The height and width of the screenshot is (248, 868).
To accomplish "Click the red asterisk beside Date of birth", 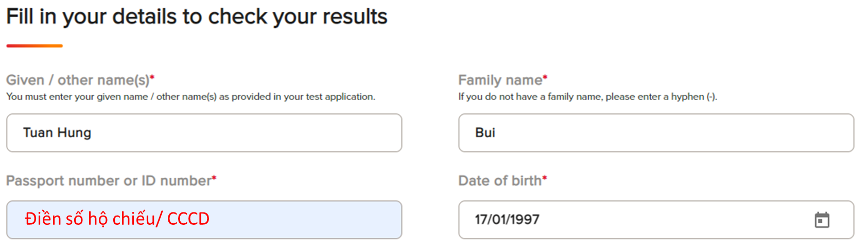I will pyautogui.click(x=545, y=178).
